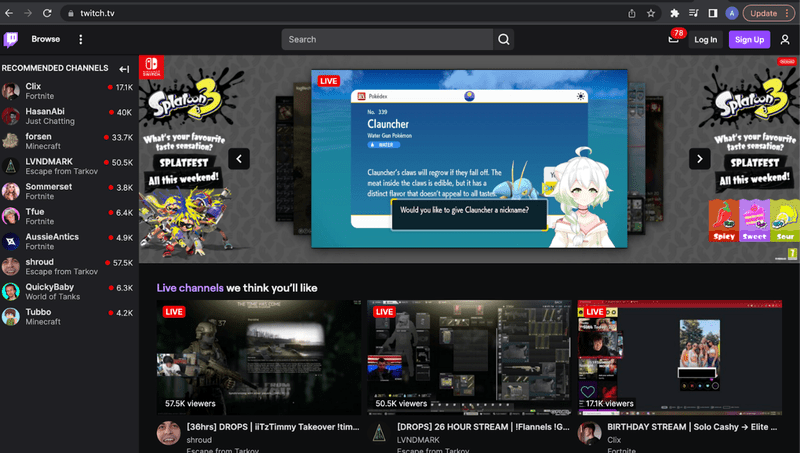This screenshot has width=800, height=453.
Task: Select forsen channel name in sidebar
Action: coord(38,136)
